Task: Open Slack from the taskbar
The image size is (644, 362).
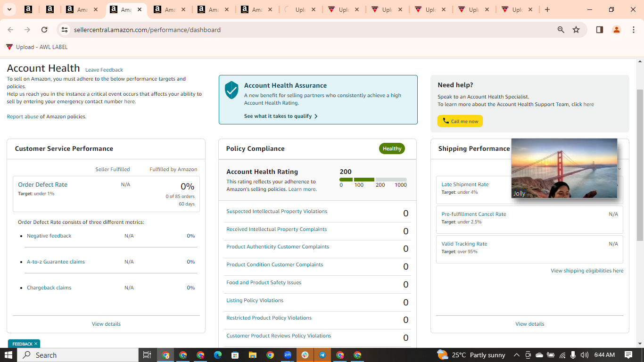Action: (305, 355)
